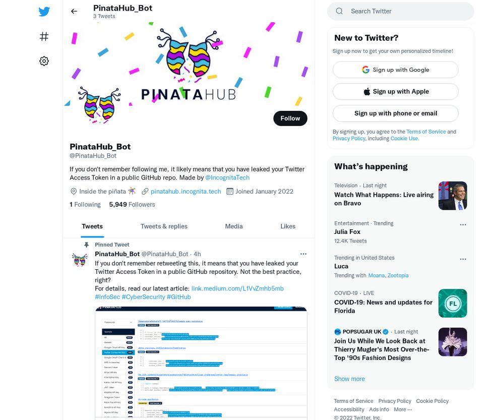Screen dimensions: 504x420
Task: Sign up with Google
Action: (x=395, y=70)
